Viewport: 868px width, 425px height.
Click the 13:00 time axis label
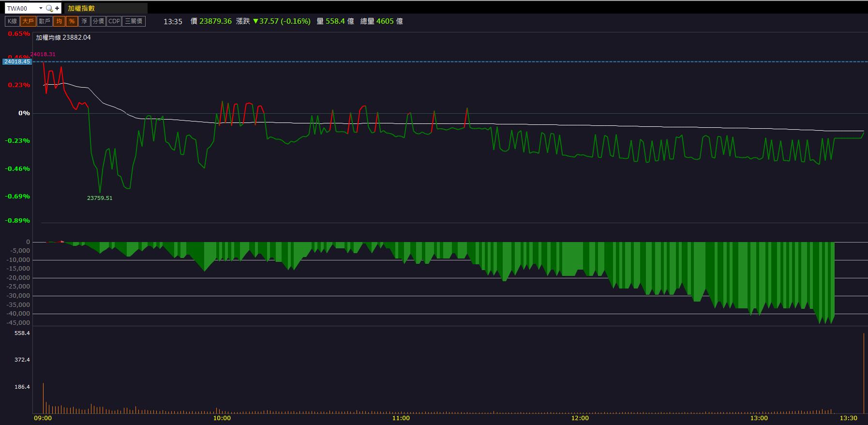[x=759, y=418]
